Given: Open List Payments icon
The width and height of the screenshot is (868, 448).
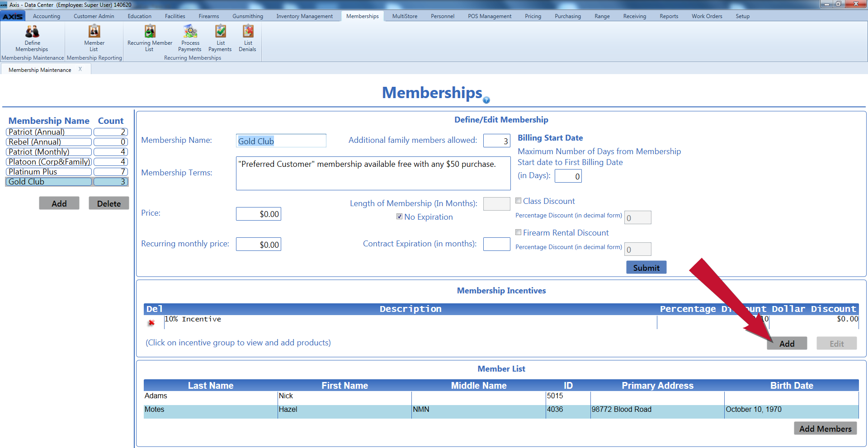Looking at the screenshot, I should (220, 38).
